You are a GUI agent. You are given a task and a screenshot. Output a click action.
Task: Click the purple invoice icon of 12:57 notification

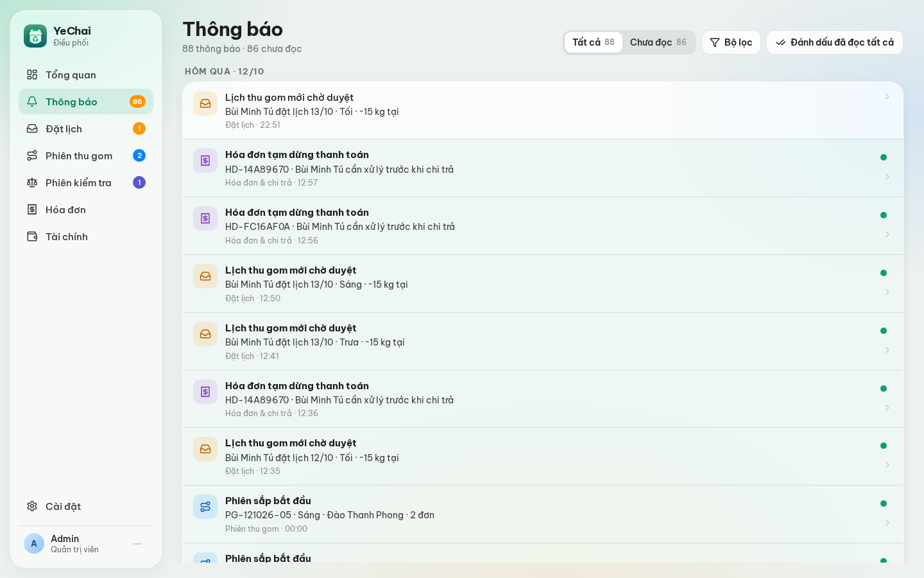pos(205,161)
